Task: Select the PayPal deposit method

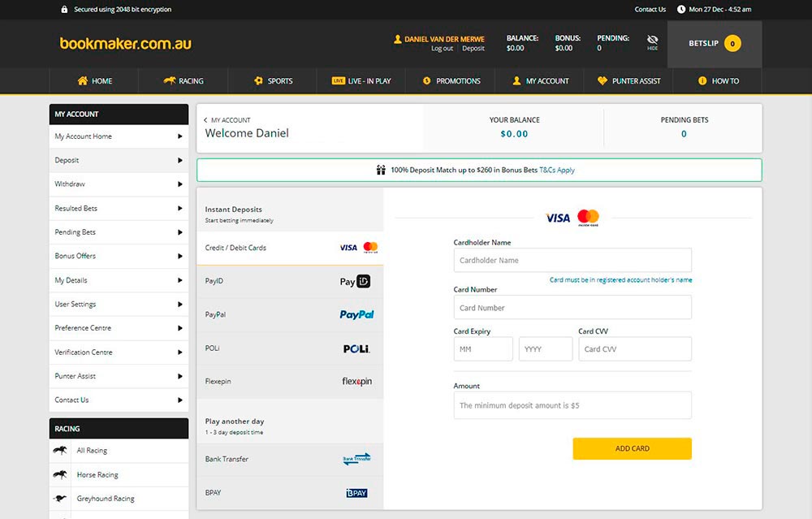Action: pos(290,314)
